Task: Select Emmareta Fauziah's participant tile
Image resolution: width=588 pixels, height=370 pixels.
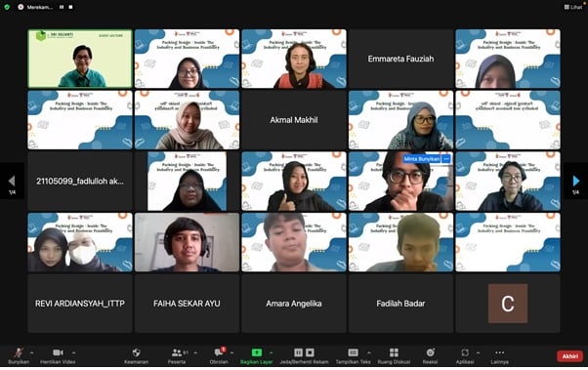Action: (x=400, y=59)
